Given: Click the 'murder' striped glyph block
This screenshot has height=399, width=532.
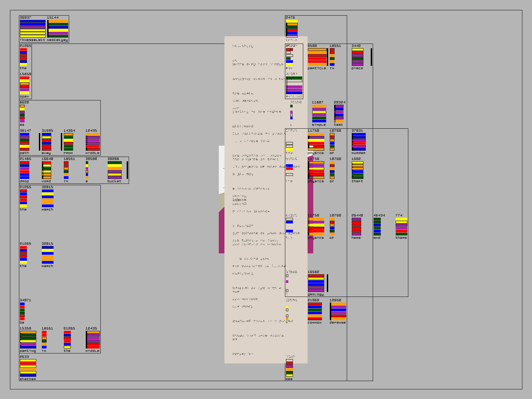Looking at the screenshot, I should tap(359, 142).
